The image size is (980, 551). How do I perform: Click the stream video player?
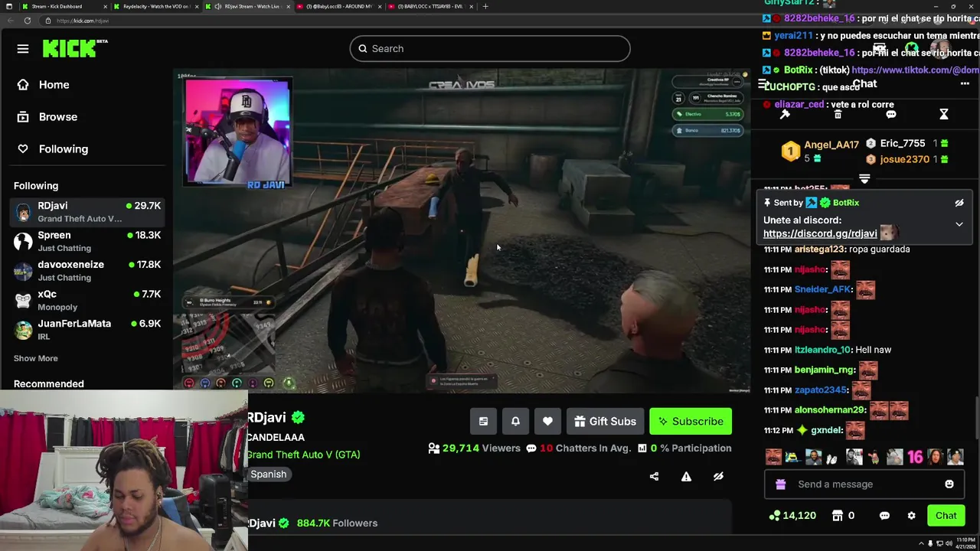462,230
